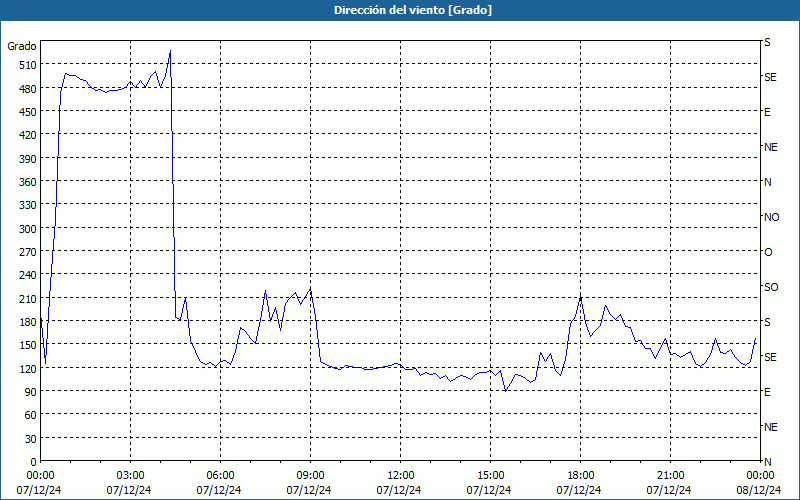Click the wind direction peak at 18:00
The width and height of the screenshot is (800, 500).
[581, 297]
